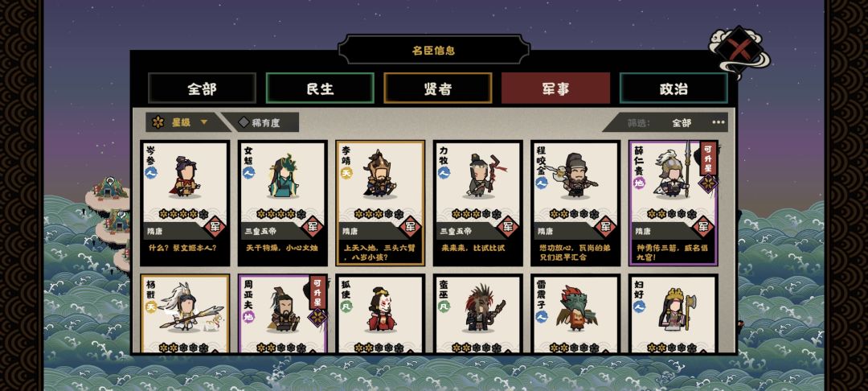868x391 pixels.
Task: Sort cards by 稀有度
Action: [x=260, y=122]
